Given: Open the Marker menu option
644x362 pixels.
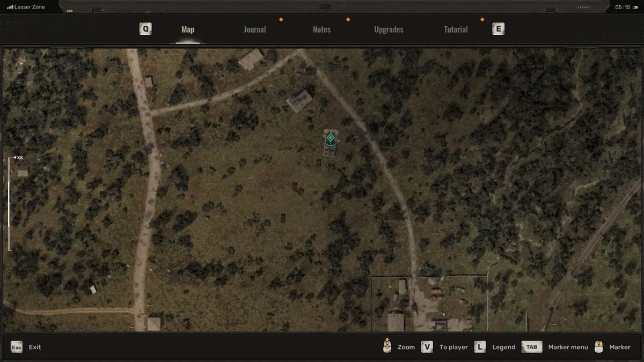Looking at the screenshot, I should (568, 347).
